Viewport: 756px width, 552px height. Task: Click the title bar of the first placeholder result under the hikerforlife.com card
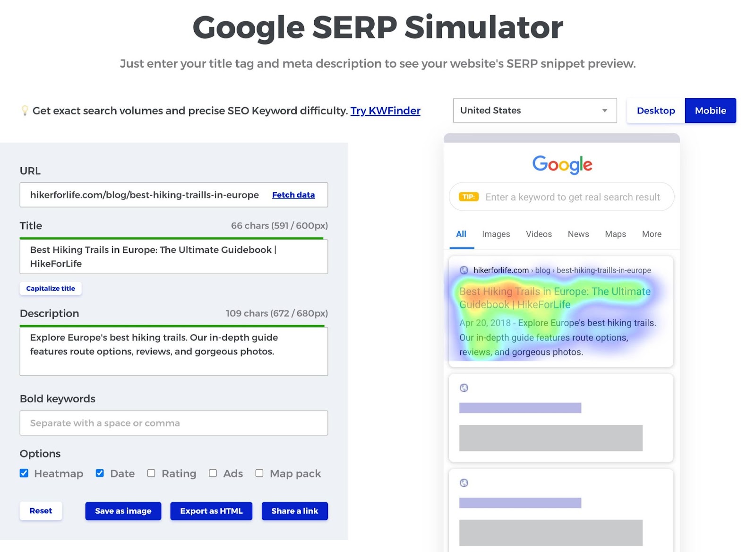tap(520, 408)
